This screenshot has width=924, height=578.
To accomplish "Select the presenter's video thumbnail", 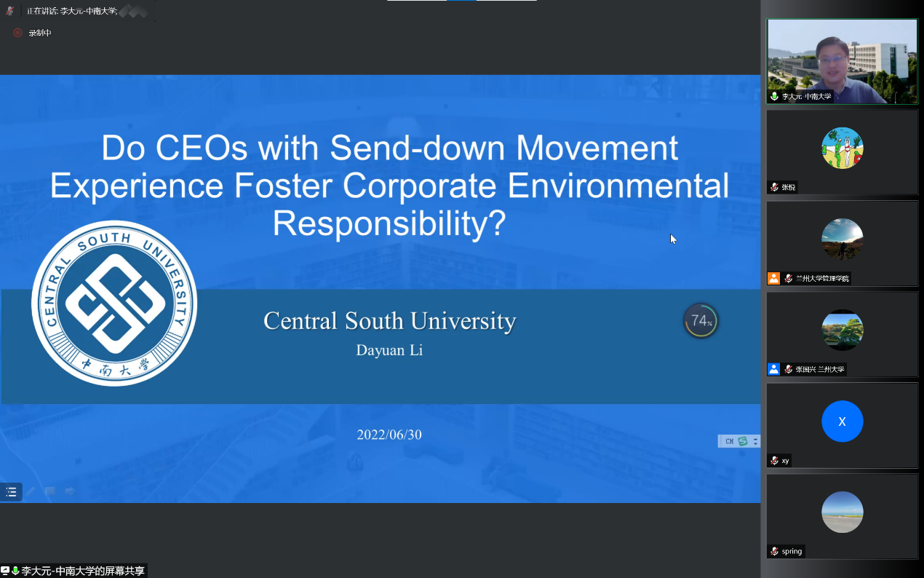I will [842, 61].
